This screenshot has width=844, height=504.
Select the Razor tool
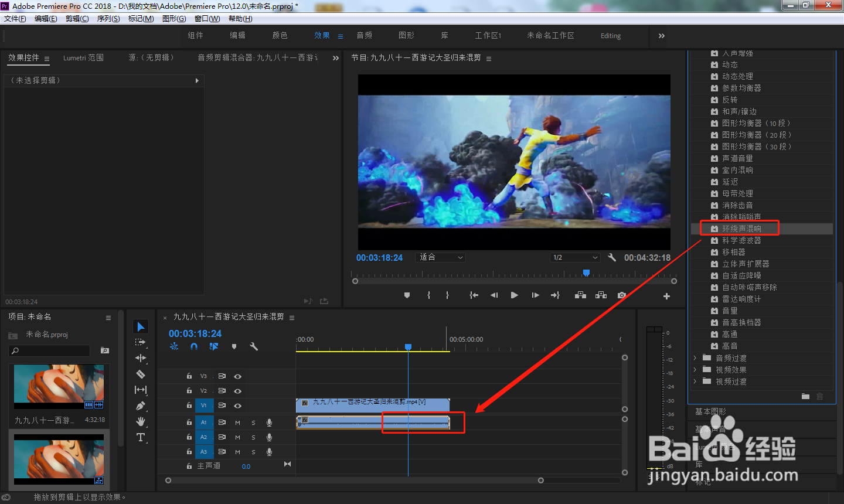click(x=141, y=374)
